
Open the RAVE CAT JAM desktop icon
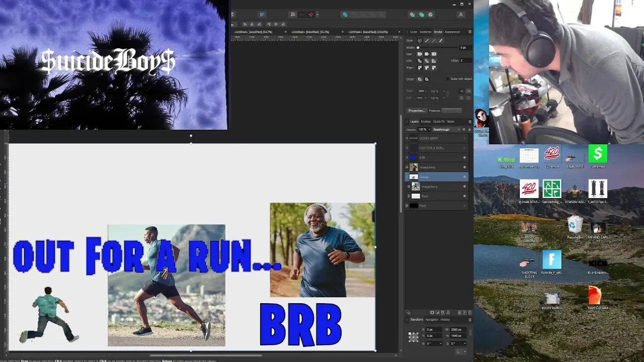(598, 298)
